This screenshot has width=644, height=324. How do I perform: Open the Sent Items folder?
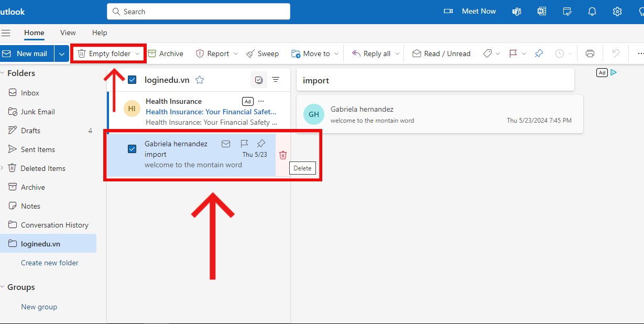[x=48, y=149]
